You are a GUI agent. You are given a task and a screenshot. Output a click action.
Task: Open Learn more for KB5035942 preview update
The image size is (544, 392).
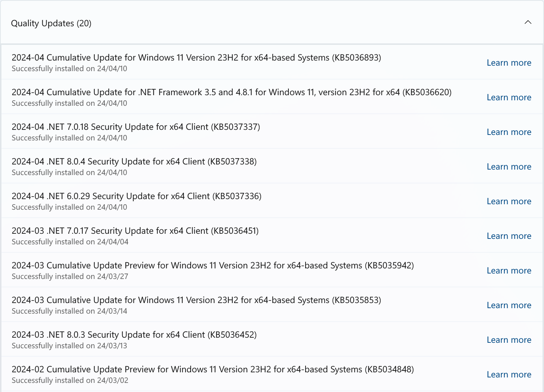(509, 271)
